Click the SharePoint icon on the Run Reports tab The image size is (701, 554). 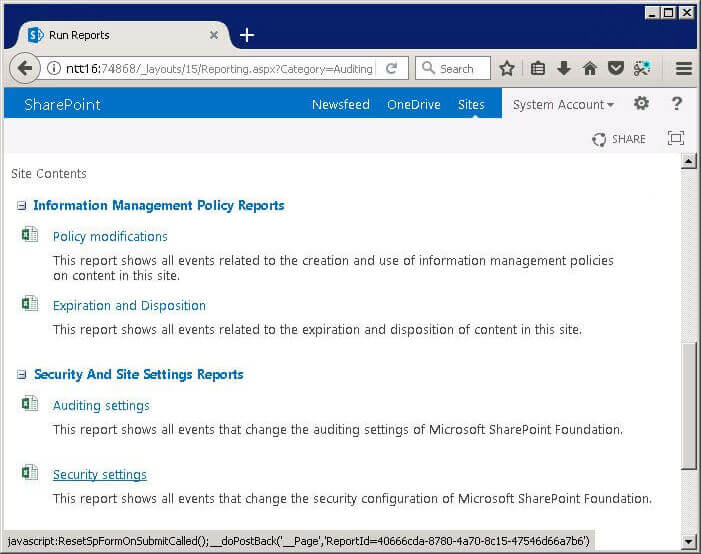[x=35, y=35]
